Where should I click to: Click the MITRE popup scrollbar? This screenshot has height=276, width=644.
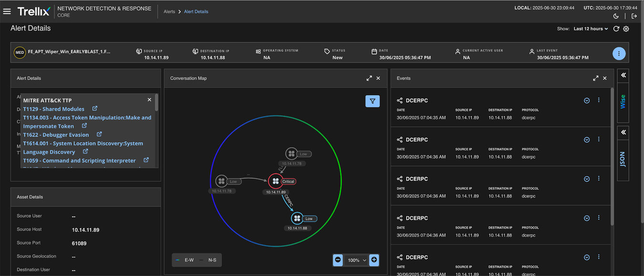point(156,102)
